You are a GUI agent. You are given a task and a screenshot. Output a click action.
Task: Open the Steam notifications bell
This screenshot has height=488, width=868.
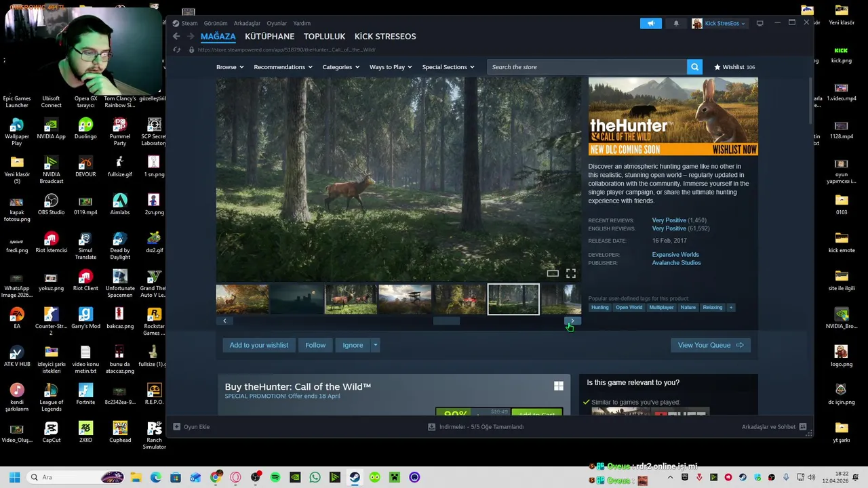coord(676,23)
